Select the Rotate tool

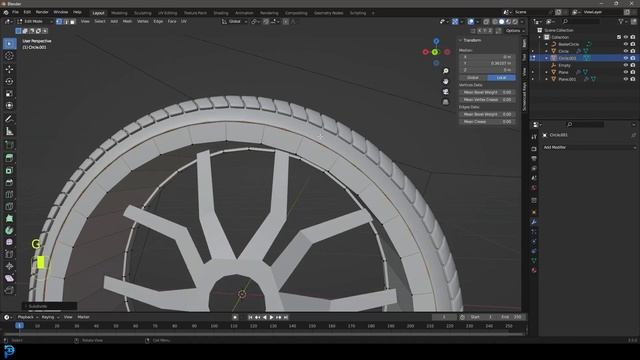pos(9,81)
